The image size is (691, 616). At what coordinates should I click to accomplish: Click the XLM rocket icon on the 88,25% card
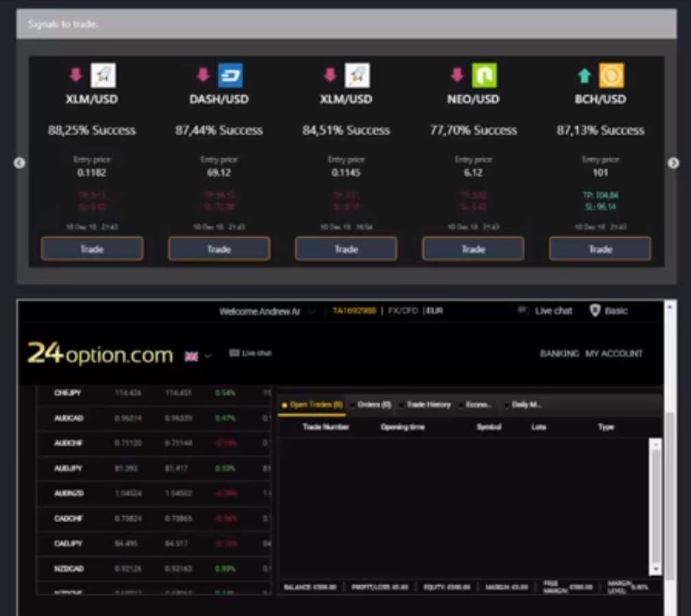click(103, 75)
